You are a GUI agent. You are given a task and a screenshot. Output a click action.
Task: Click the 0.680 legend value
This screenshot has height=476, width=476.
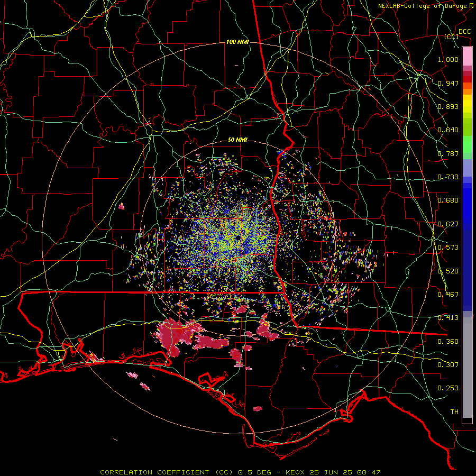(x=448, y=200)
